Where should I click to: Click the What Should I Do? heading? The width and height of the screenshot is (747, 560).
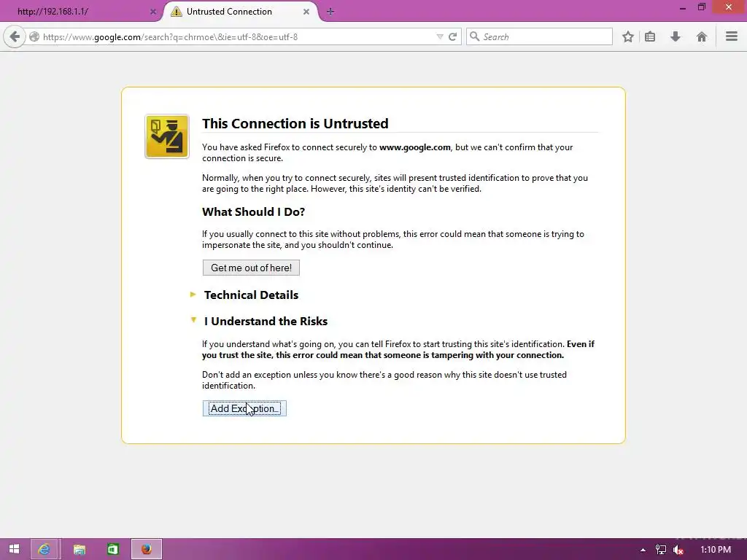[x=253, y=212]
